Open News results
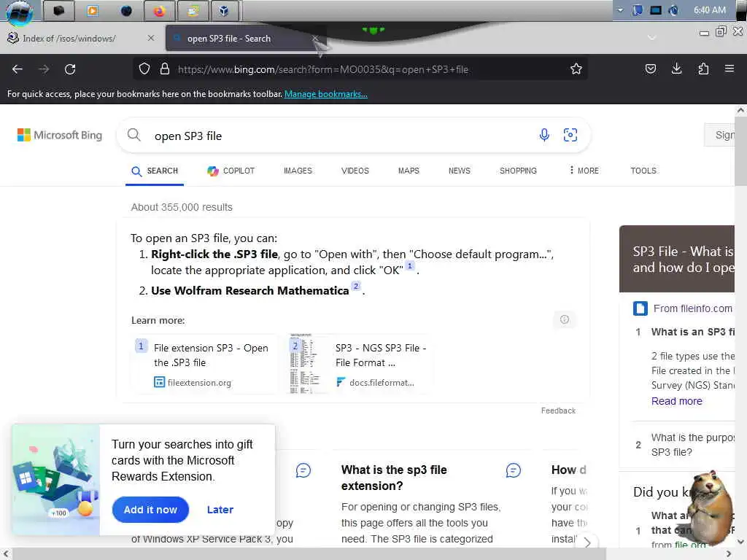Viewport: 747px width, 560px height. 460,171
